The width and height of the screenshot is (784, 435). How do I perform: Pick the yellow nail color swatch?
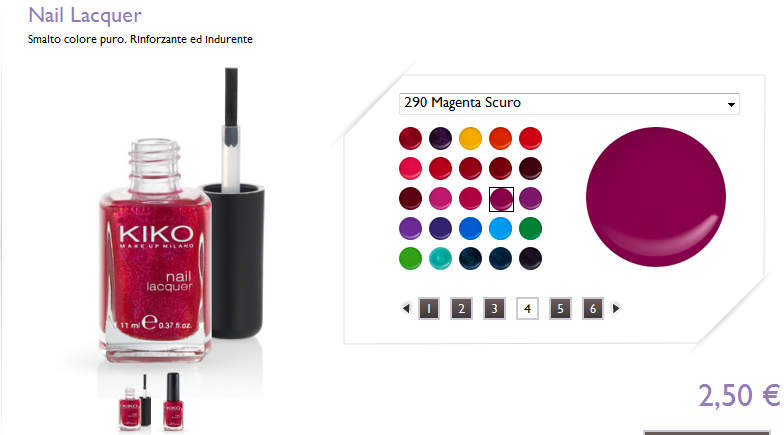470,138
